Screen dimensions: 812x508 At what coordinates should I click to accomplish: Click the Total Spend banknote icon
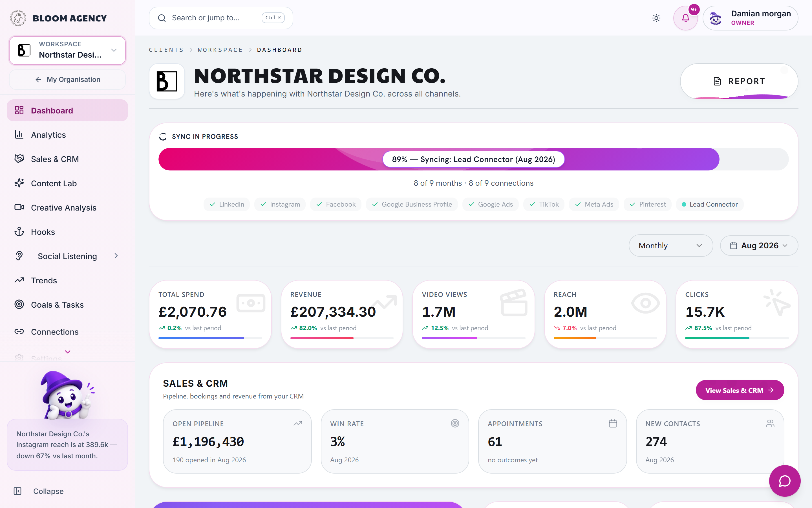[251, 303]
